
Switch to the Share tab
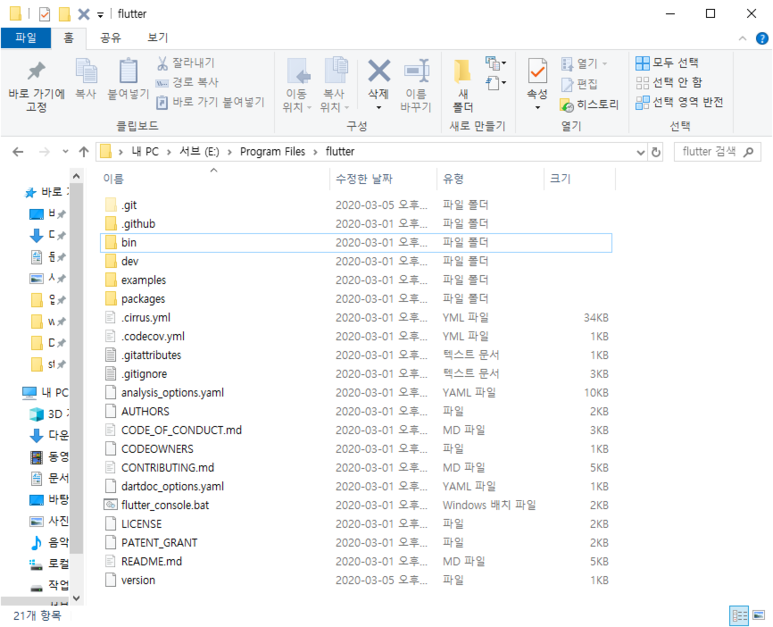(x=110, y=38)
